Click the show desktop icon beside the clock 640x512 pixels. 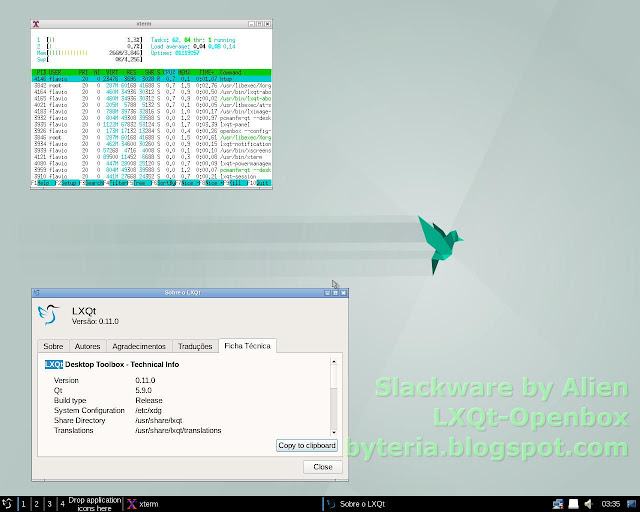pos(631,504)
